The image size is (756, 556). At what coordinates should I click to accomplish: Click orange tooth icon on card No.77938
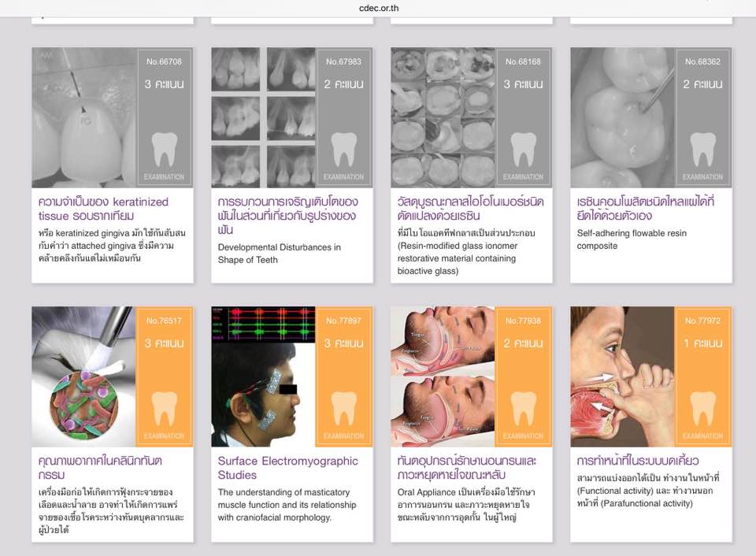click(x=524, y=408)
